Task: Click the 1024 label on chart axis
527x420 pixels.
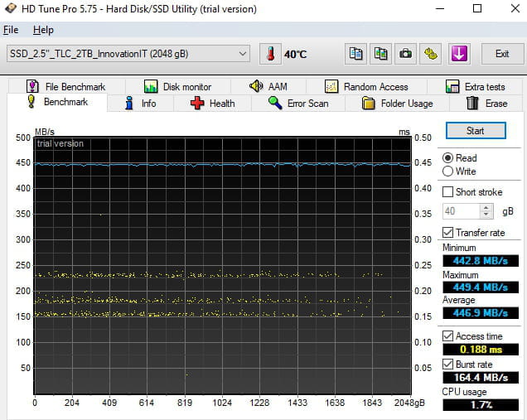Action: click(x=222, y=403)
